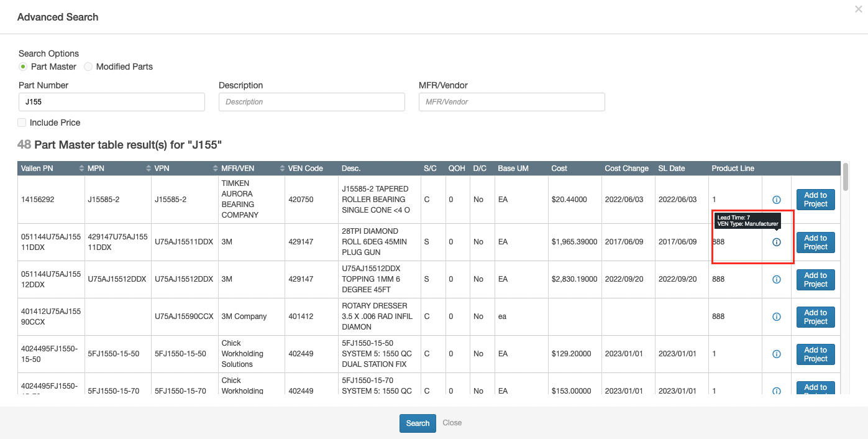The image size is (868, 439).
Task: Click the Close link at bottom
Action: pos(452,423)
